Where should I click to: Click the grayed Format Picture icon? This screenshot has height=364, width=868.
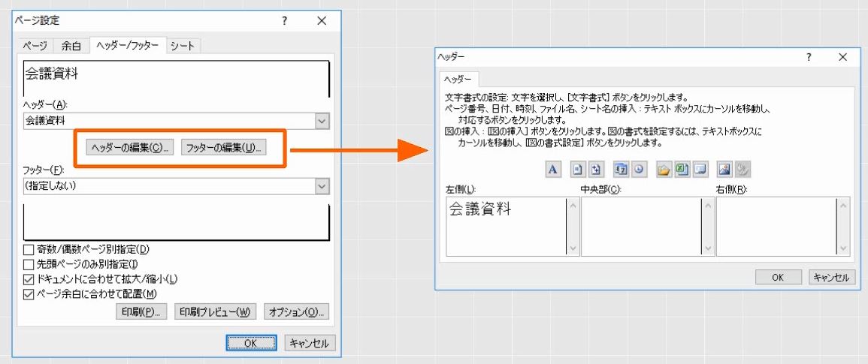click(743, 170)
